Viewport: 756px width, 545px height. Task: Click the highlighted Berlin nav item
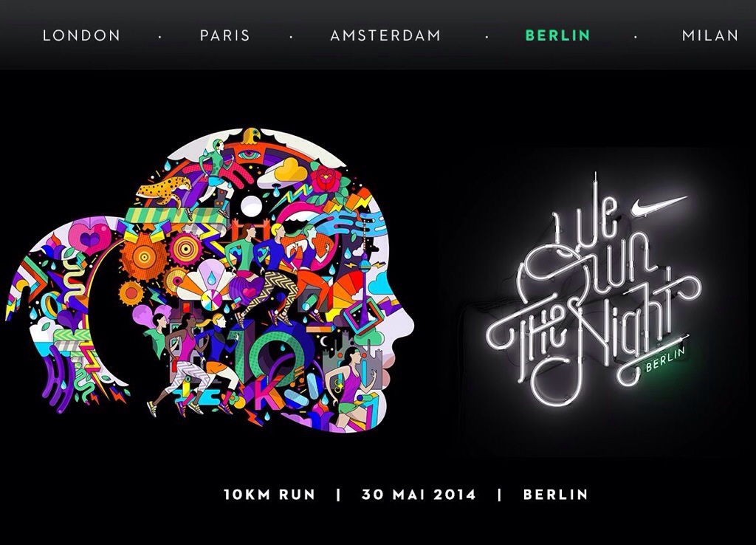[x=557, y=35]
